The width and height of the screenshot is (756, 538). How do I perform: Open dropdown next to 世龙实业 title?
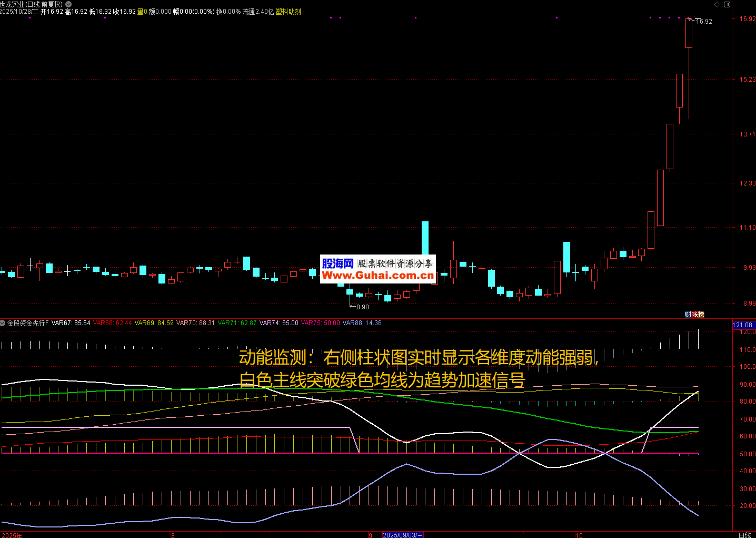(x=68, y=4)
